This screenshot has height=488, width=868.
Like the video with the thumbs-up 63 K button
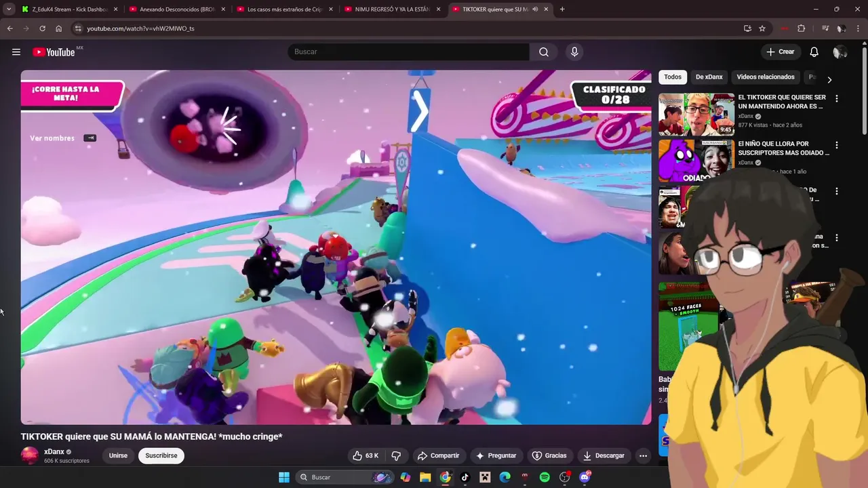point(365,455)
